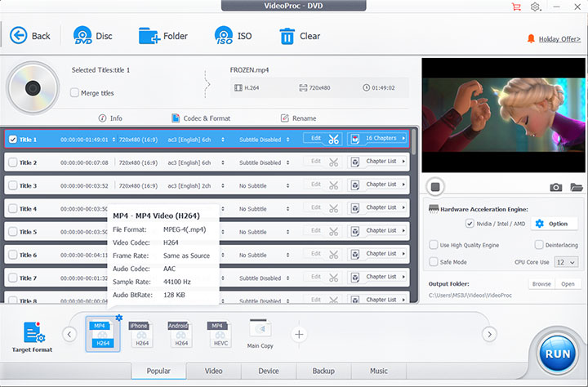The image size is (588, 387).
Task: Open Title 1 subtitle dropdown
Action: coord(265,140)
